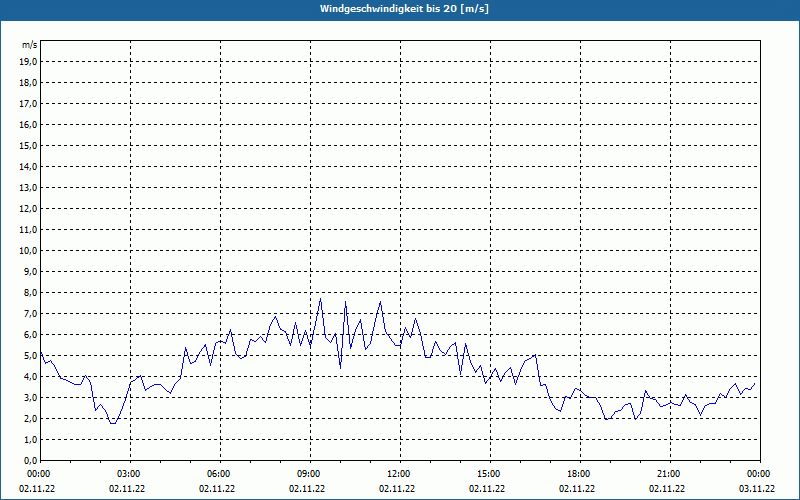
Task: Select '02.11.22' date under '03:00'
Action: [x=127, y=489]
